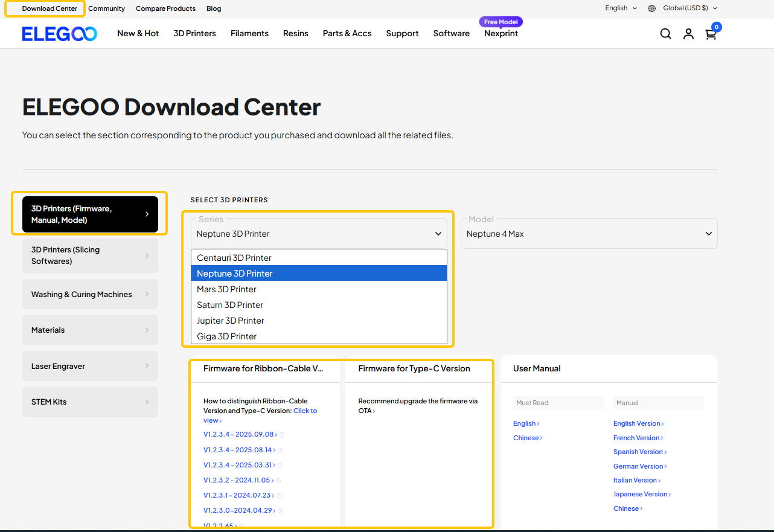774x532 pixels.
Task: Click the globe icon next to Global (USD $)
Action: [x=651, y=8]
